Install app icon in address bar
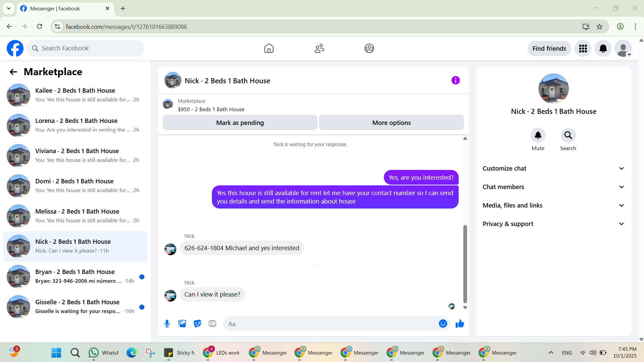The width and height of the screenshot is (644, 362). [x=586, y=27]
